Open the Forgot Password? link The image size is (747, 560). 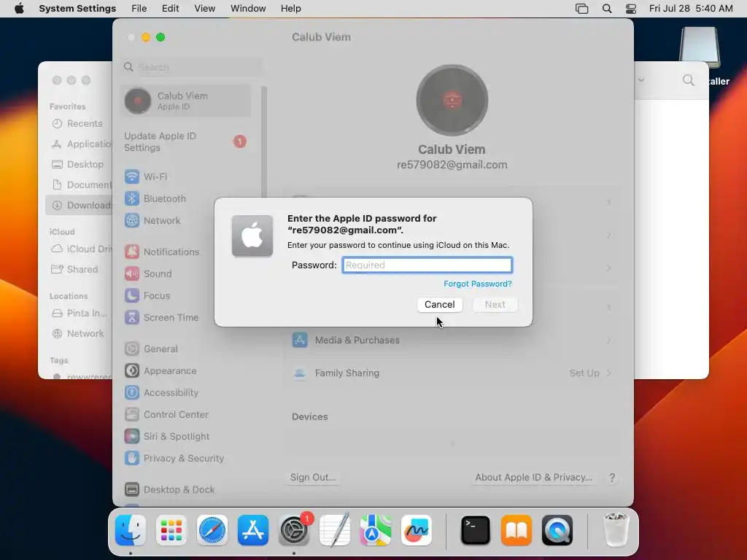(477, 284)
